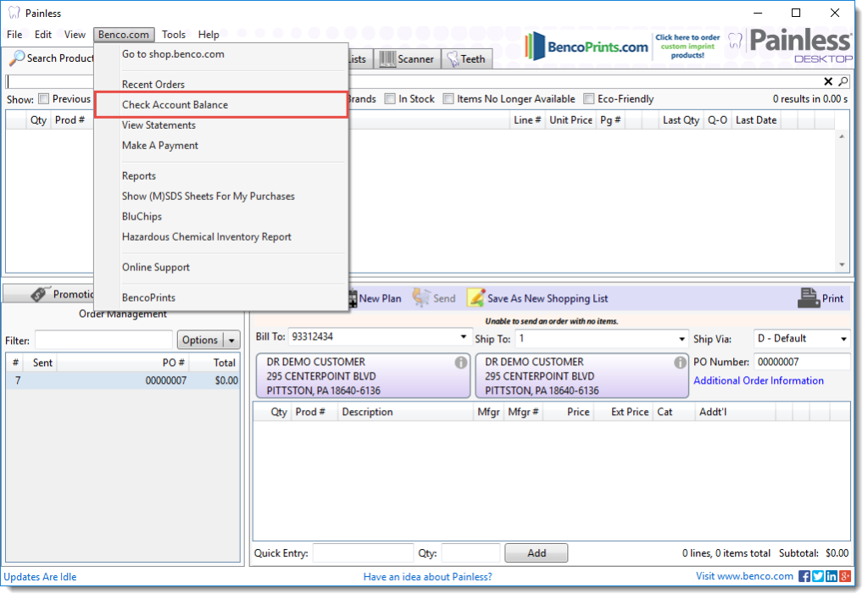Select order row with PO 00000007

coord(123,380)
